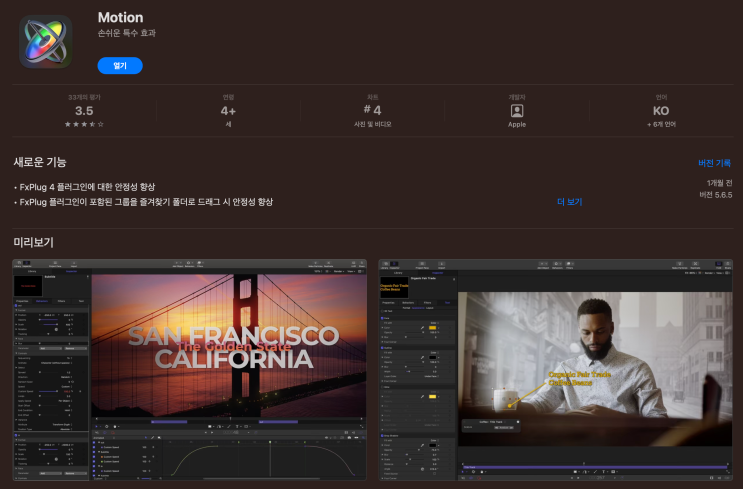Image resolution: width=743 pixels, height=489 pixels.
Task: Click the #4 chart ranking badge
Action: 372,111
